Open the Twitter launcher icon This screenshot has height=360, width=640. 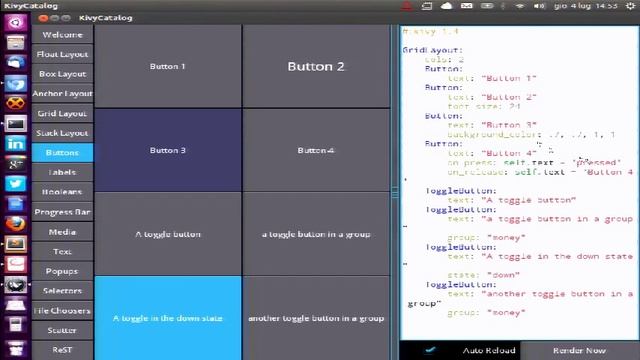pos(16,184)
